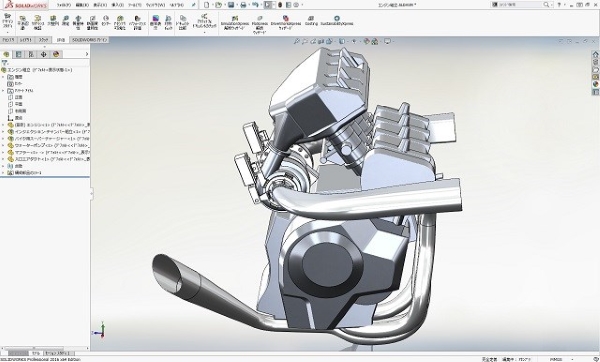Launch DriveWorksXpress wizard
600x362 pixels.
286,22
